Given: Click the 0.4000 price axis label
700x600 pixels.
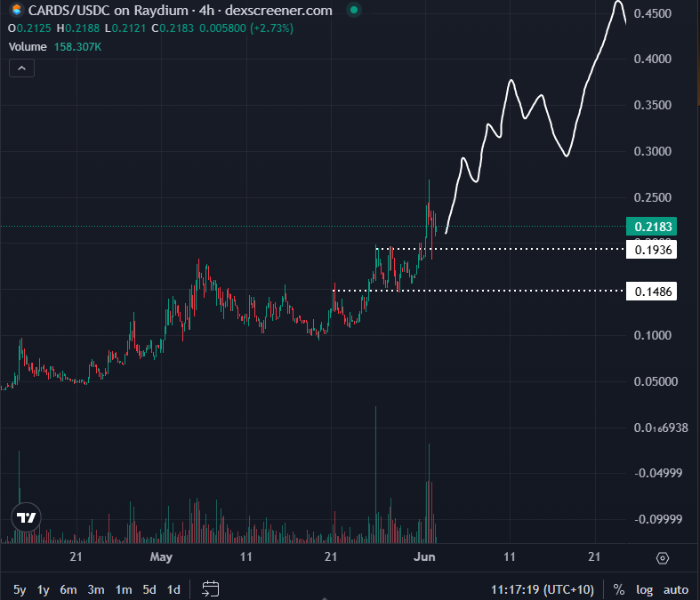Looking at the screenshot, I should point(652,59).
